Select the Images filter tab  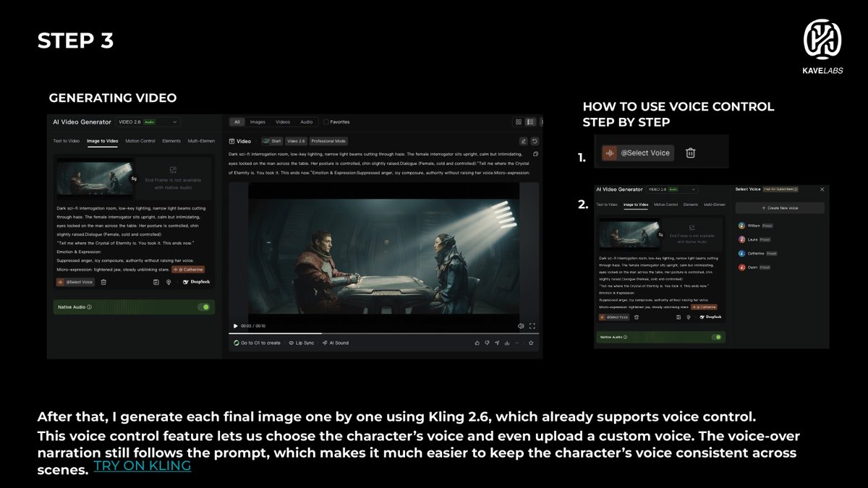258,122
